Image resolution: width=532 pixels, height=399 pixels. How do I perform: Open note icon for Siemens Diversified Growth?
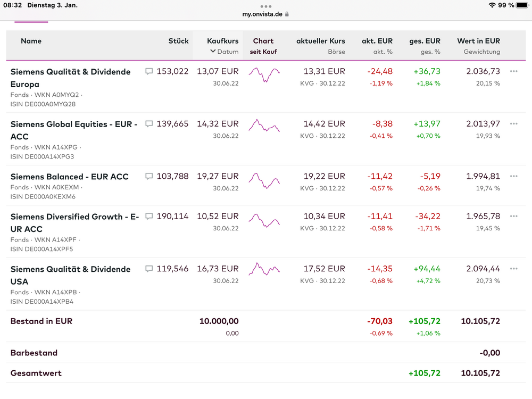pyautogui.click(x=149, y=217)
